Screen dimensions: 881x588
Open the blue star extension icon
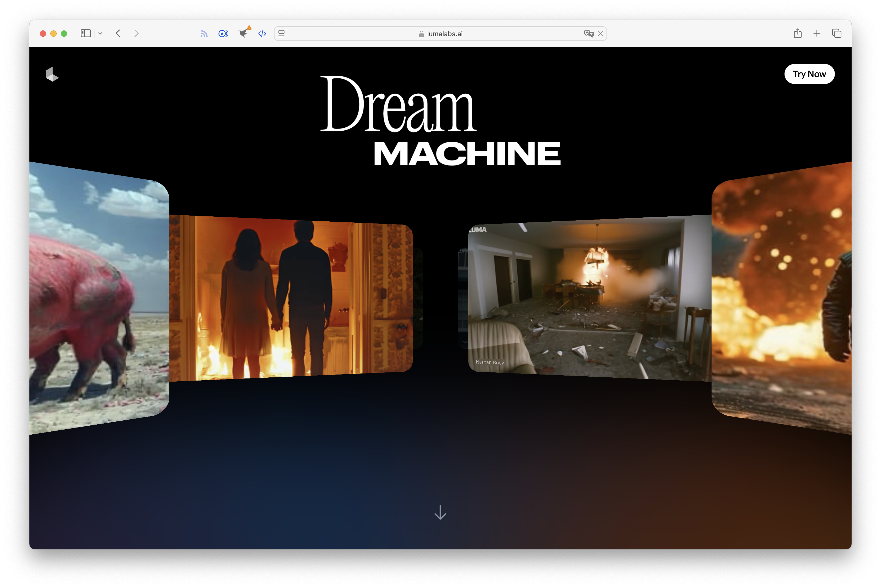point(223,34)
